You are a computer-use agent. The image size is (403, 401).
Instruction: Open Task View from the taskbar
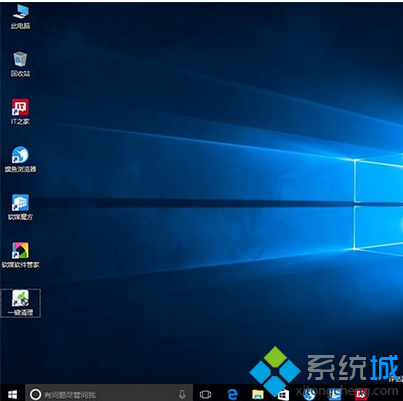[205, 395]
